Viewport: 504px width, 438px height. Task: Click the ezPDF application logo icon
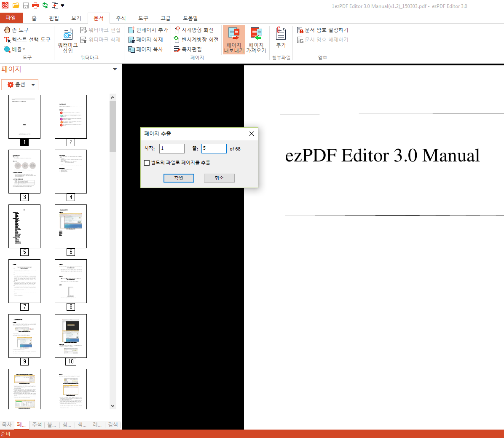coord(5,5)
